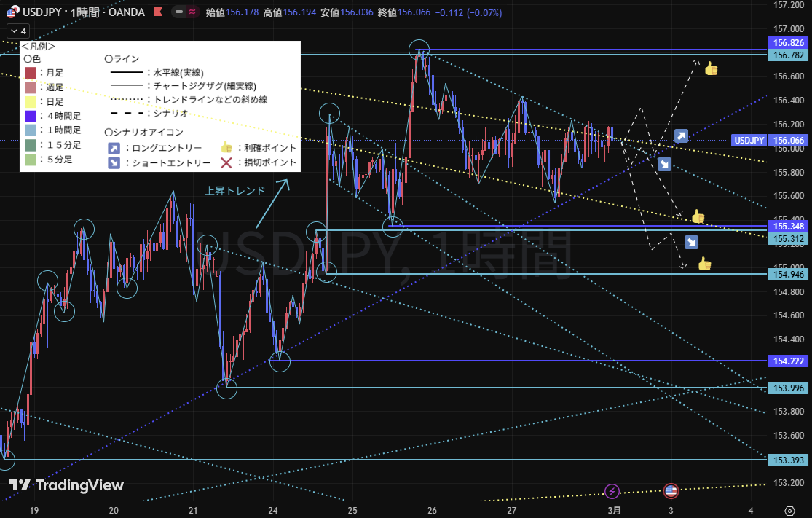Click the purple 4時間足 color swatch in legend

click(x=30, y=116)
